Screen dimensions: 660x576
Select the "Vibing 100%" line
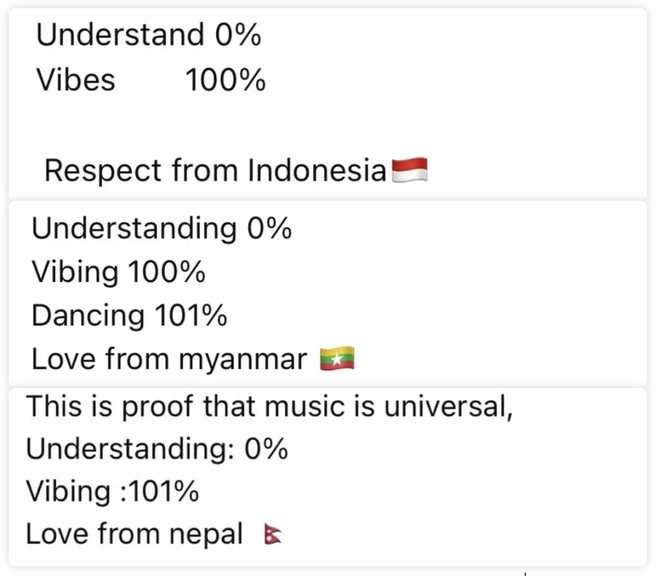118,271
